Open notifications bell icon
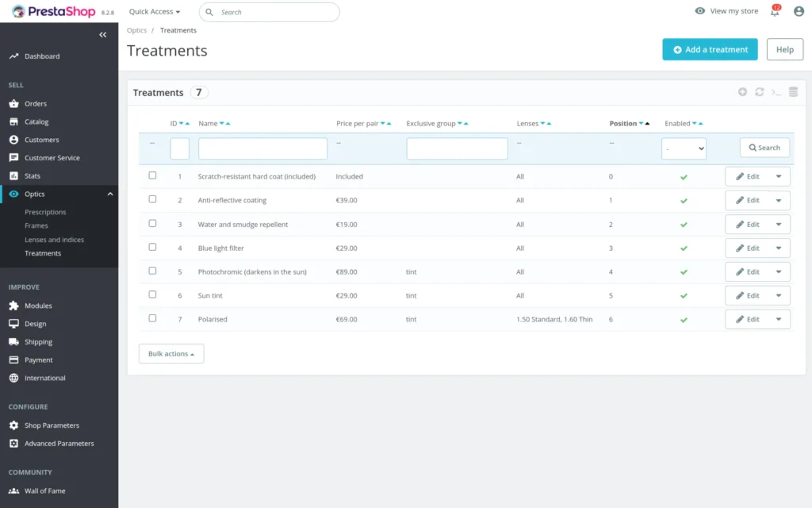Image resolution: width=812 pixels, height=508 pixels. click(x=776, y=11)
